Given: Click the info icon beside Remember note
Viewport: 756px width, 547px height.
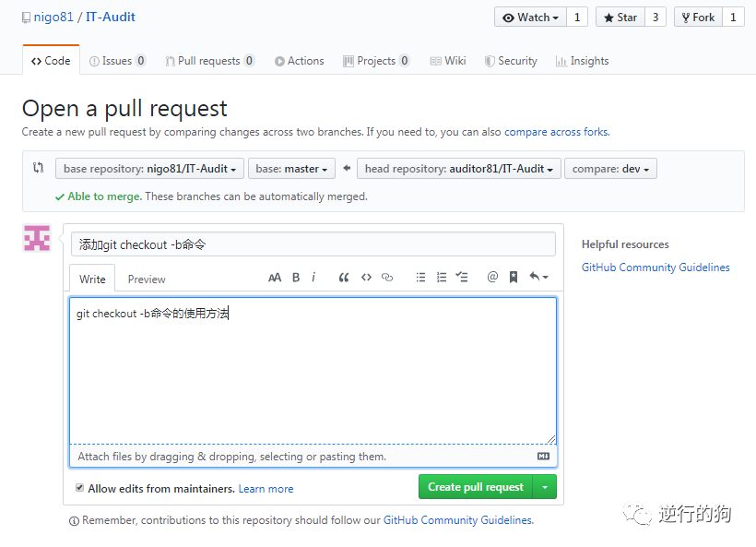Looking at the screenshot, I should 74,521.
